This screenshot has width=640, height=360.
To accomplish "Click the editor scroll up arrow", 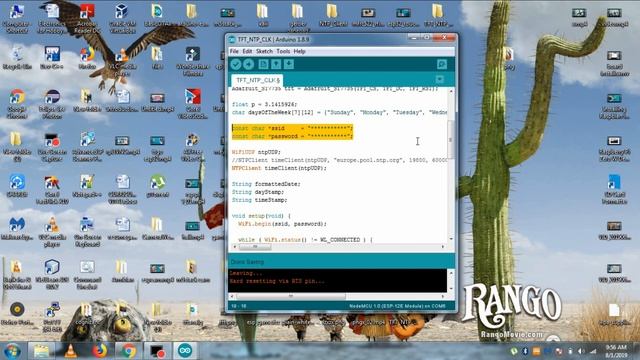I will (451, 91).
